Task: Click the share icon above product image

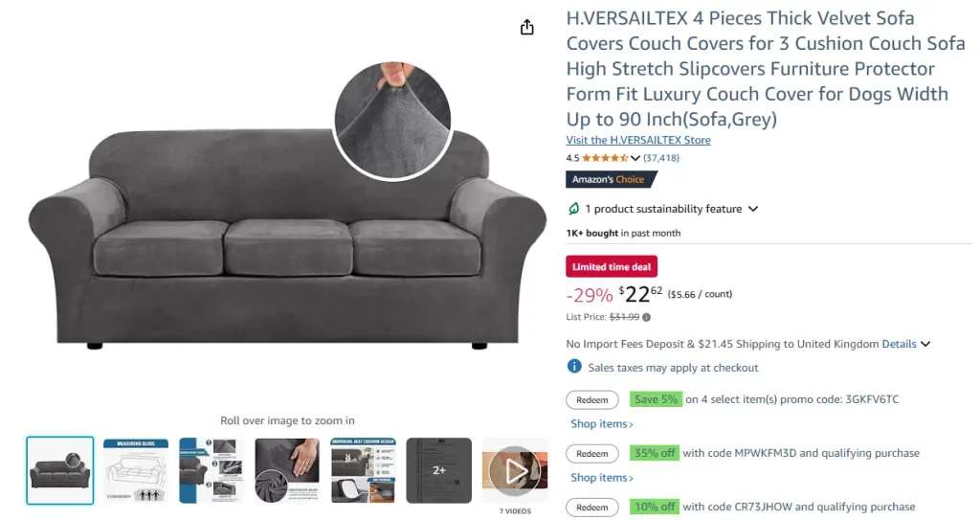Action: click(x=527, y=27)
